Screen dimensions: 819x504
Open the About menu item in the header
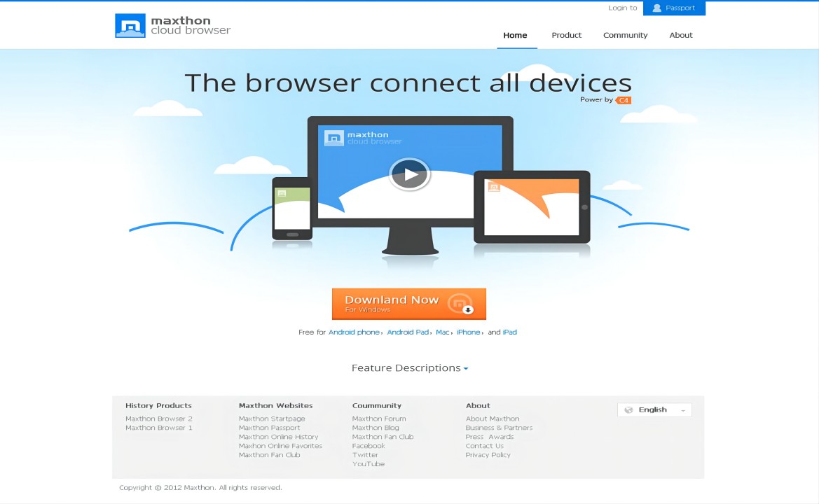click(x=681, y=36)
